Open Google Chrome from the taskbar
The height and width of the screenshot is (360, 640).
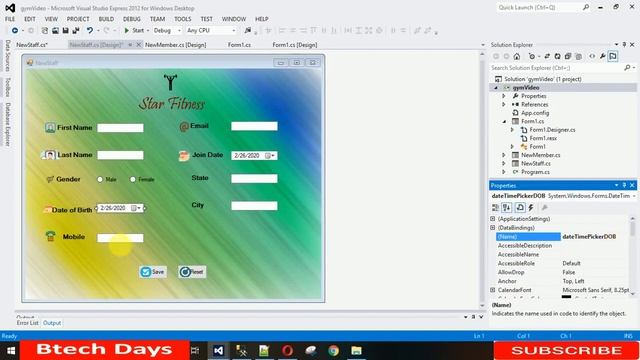(x=333, y=351)
